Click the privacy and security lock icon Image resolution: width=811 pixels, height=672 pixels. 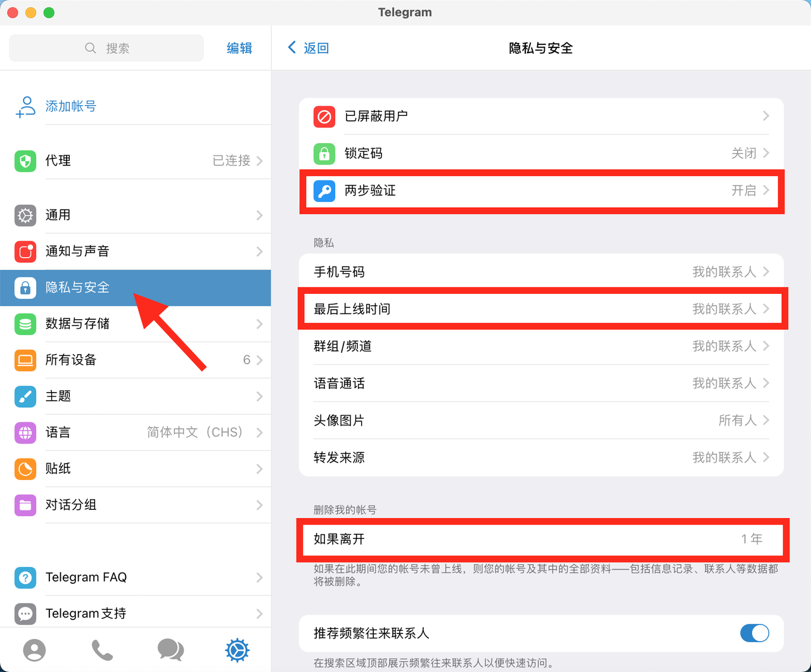point(25,288)
